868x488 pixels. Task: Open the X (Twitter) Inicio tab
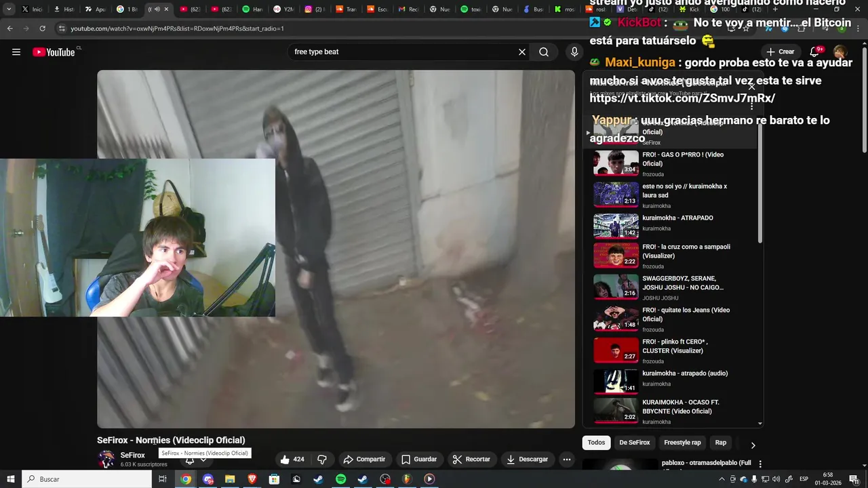coord(32,9)
